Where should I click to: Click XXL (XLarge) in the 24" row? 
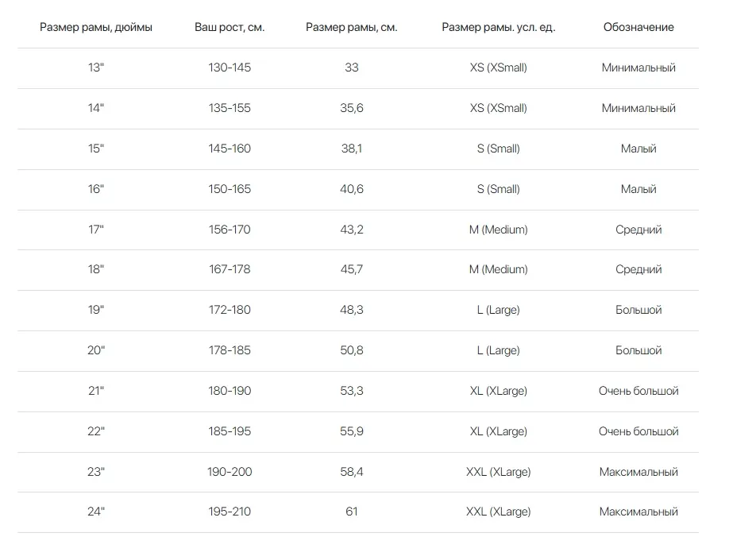[499, 512]
